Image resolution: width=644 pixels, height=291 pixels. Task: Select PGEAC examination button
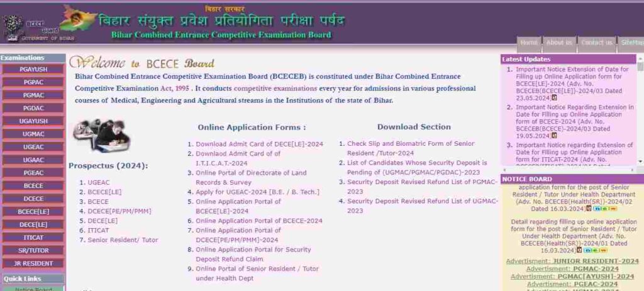click(33, 173)
